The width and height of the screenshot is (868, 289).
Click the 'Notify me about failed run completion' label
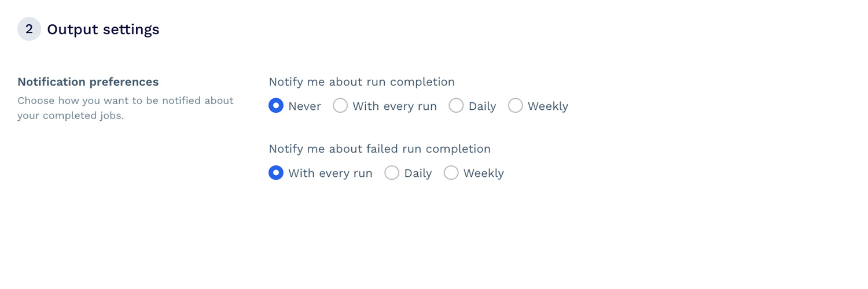[x=380, y=149]
